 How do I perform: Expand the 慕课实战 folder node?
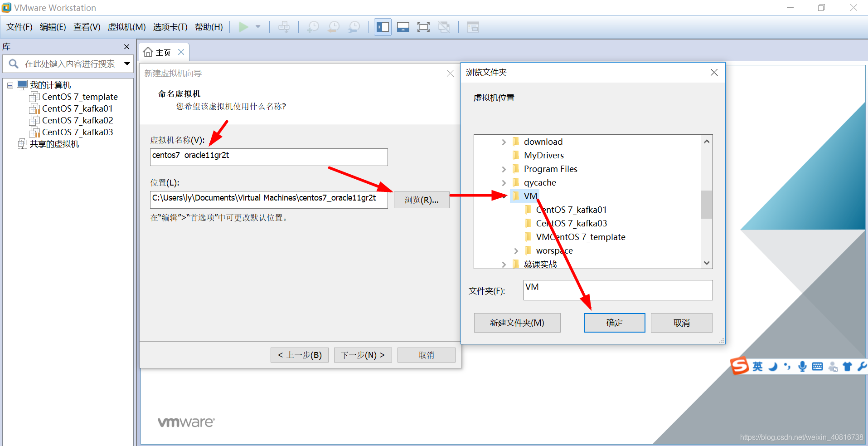pos(504,265)
